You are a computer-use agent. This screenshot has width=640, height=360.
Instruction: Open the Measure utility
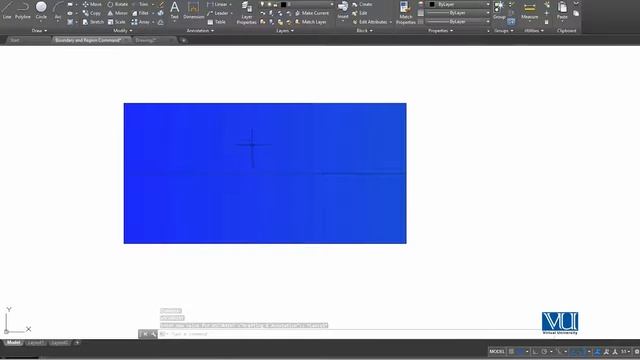pos(529,10)
